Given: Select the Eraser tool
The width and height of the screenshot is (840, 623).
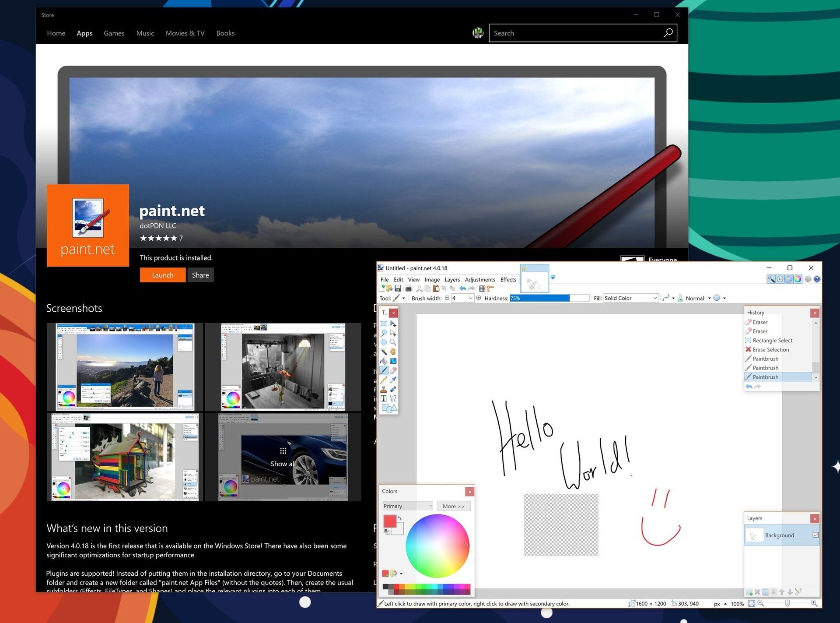Looking at the screenshot, I should click(392, 370).
